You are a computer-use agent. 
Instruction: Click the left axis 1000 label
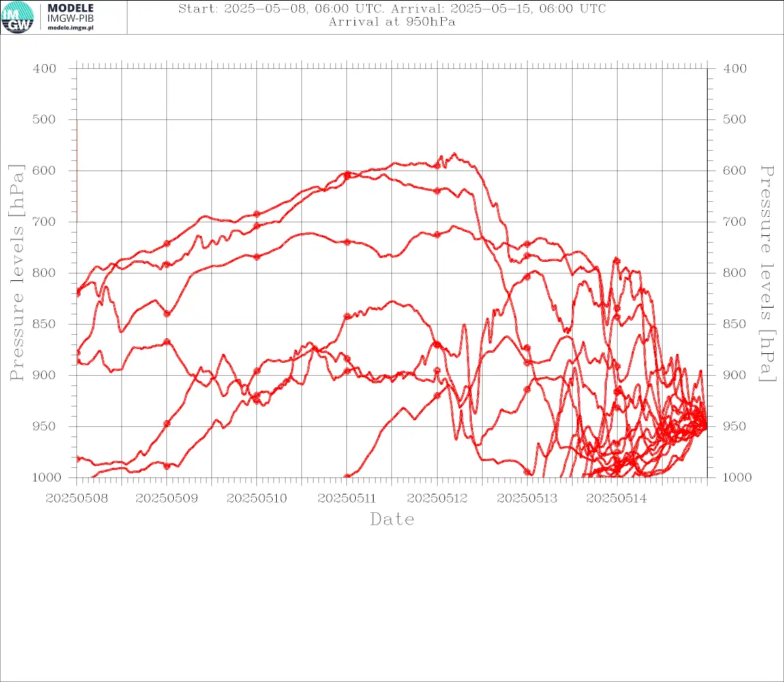(x=46, y=477)
